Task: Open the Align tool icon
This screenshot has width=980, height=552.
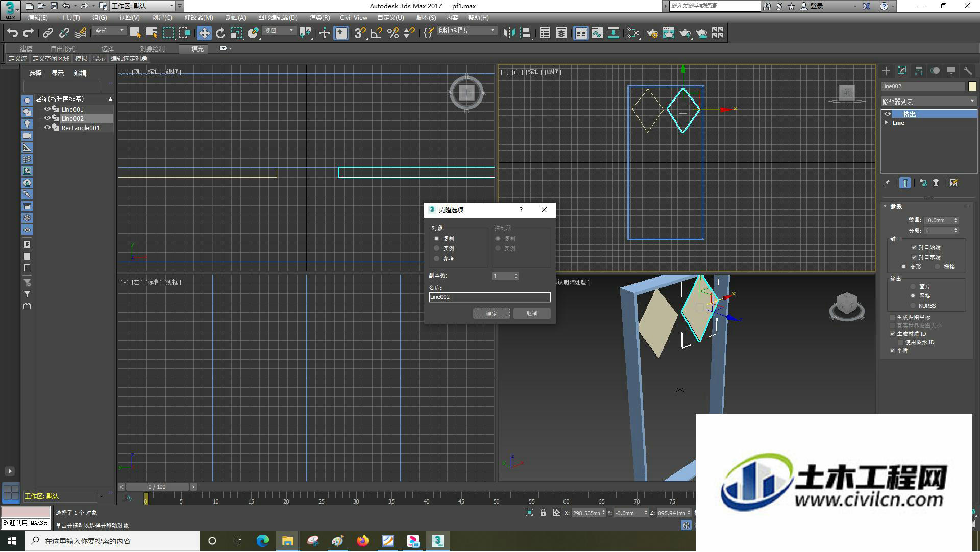Action: 526,33
